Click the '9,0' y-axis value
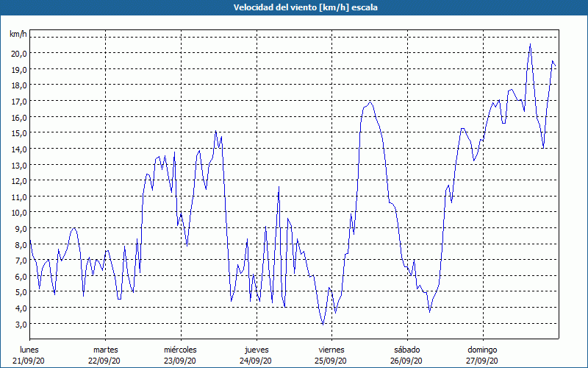The height and width of the screenshot is (368, 588). (x=21, y=229)
